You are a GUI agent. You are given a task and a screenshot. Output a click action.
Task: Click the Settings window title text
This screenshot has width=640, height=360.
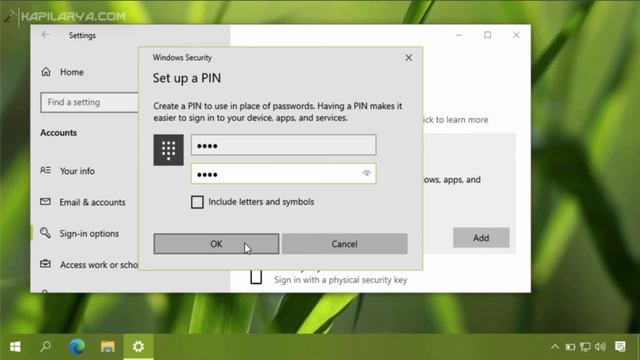click(x=82, y=36)
